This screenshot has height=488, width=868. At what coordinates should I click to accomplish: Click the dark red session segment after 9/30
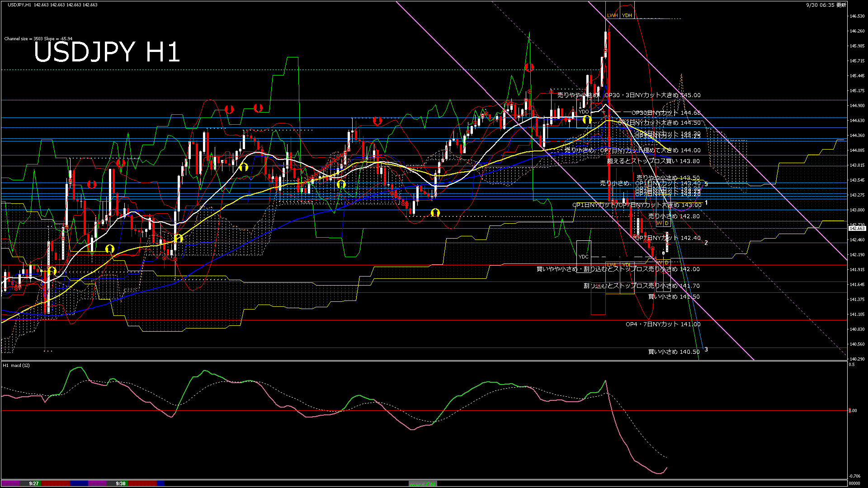tap(142, 483)
